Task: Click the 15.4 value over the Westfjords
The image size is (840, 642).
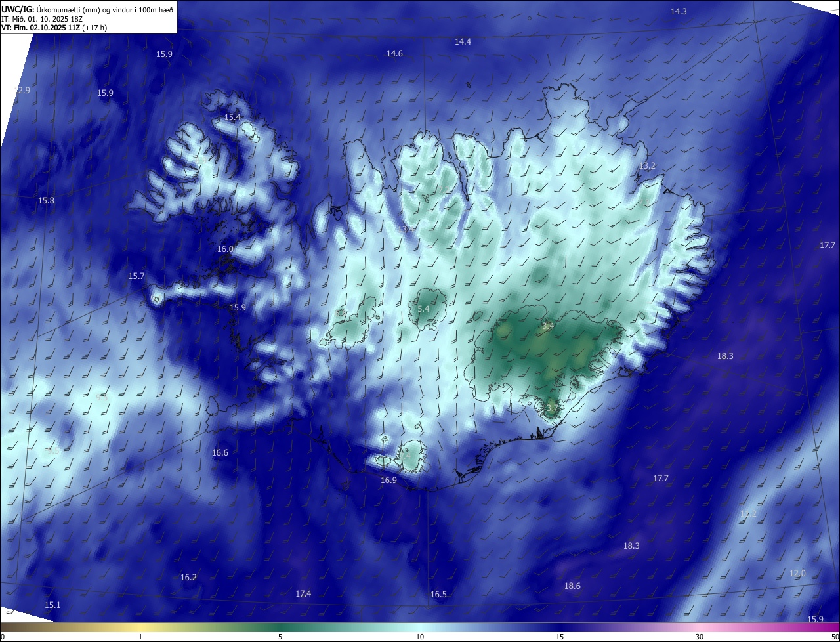Action: click(x=233, y=117)
